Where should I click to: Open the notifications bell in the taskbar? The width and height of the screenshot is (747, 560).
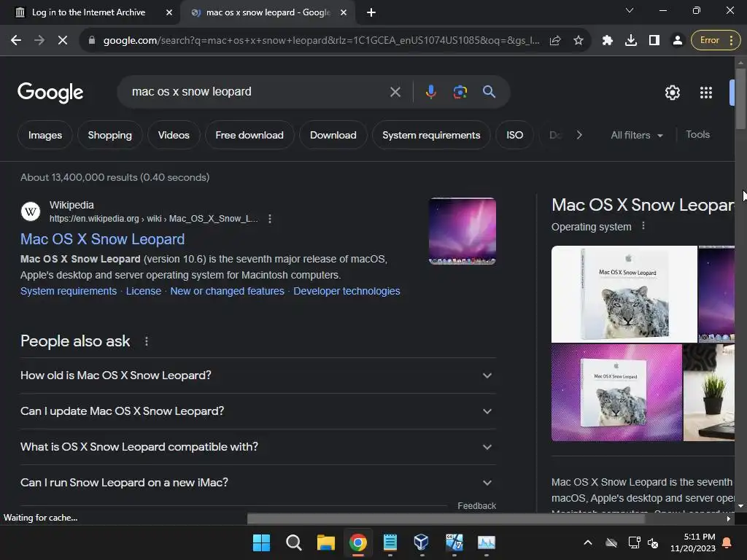pyautogui.click(x=727, y=542)
